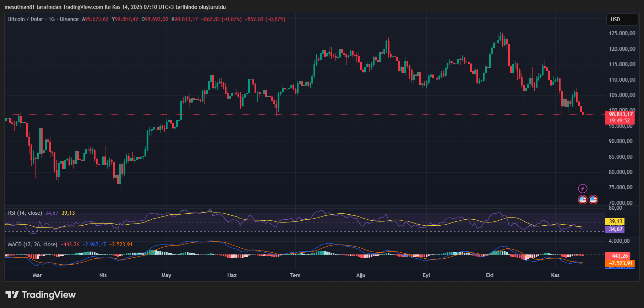Click the MACD scale label 4.000,00
Image resolution: width=644 pixels, height=308 pixels.
(619, 241)
